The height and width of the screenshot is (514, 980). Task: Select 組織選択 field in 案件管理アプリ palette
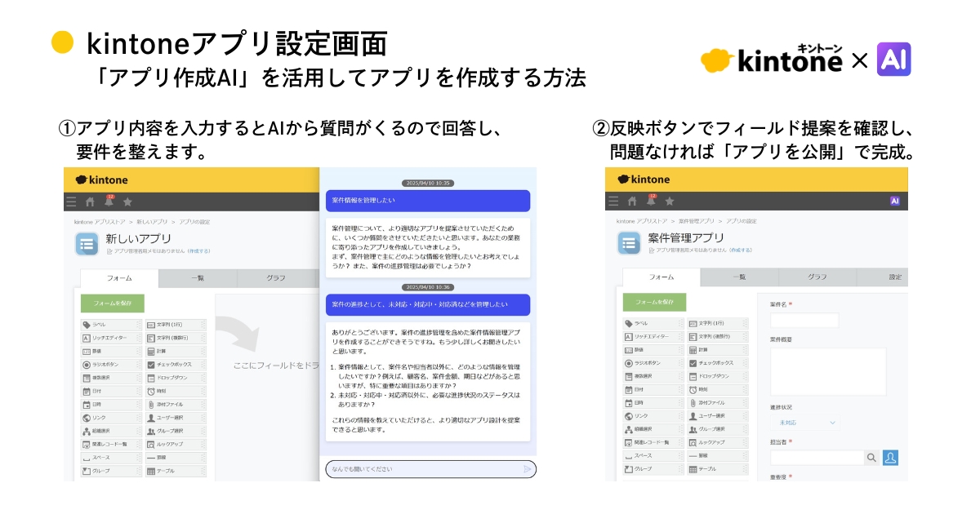tap(653, 429)
